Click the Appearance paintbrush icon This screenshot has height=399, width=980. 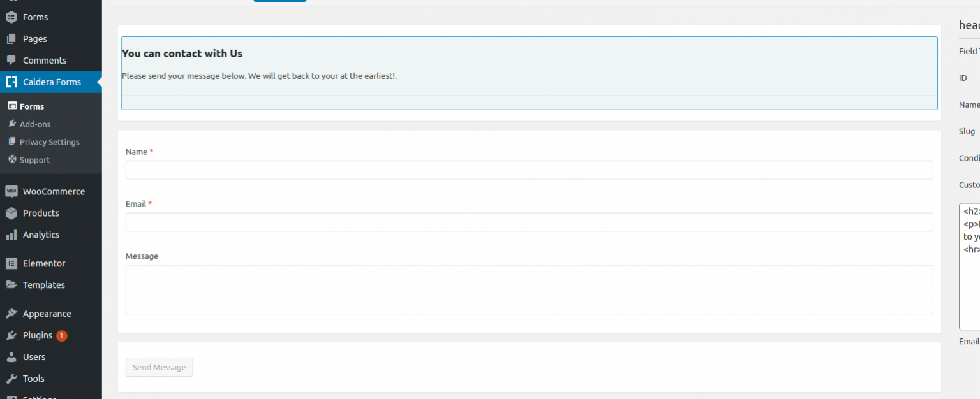tap(11, 314)
